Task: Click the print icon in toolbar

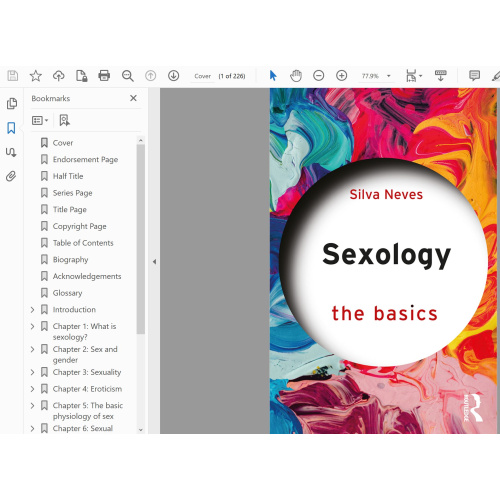Action: [104, 76]
